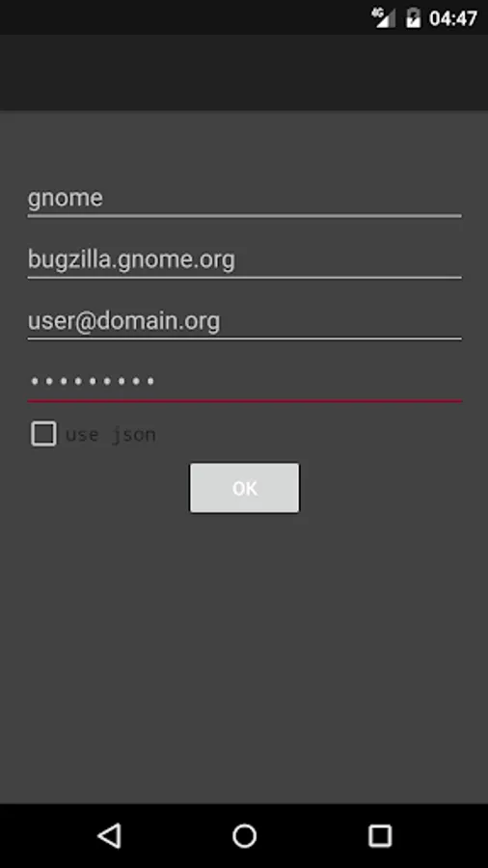This screenshot has width=488, height=868.
Task: Tap the battery charging status icon
Action: point(414,17)
